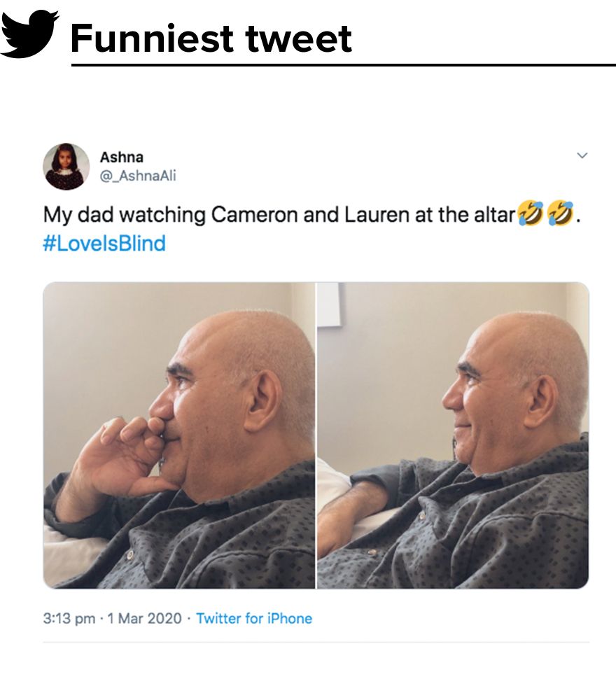616x700 pixels.
Task: Click the Twitter for iPhone link
Action: [x=254, y=618]
